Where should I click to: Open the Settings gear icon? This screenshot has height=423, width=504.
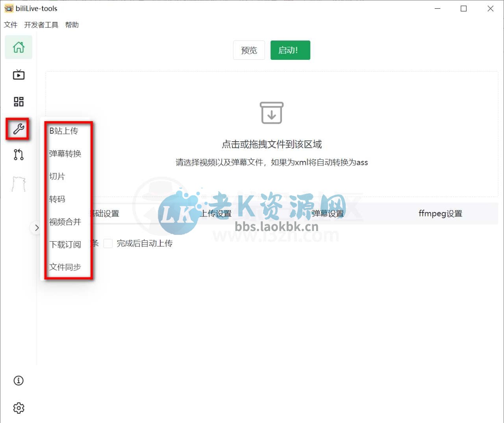tap(19, 408)
